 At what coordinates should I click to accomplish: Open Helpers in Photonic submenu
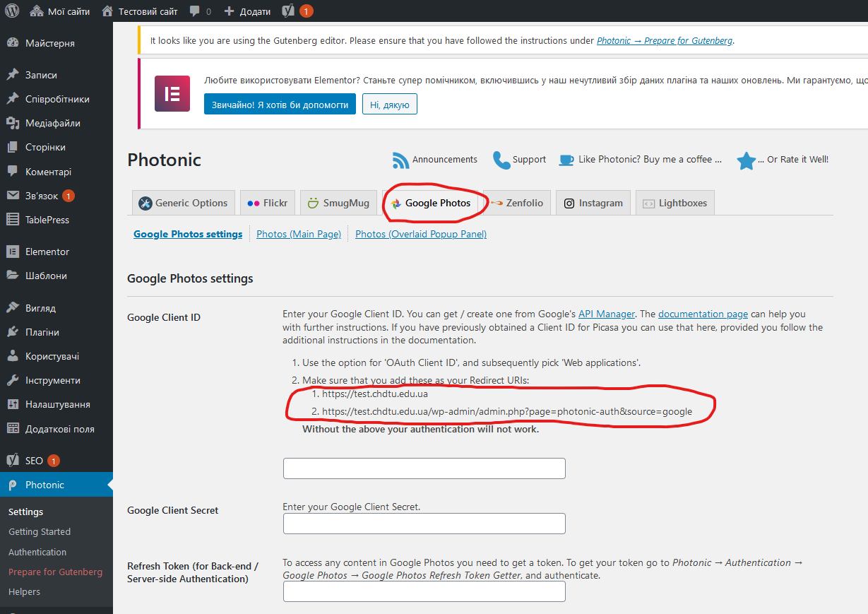tap(25, 591)
